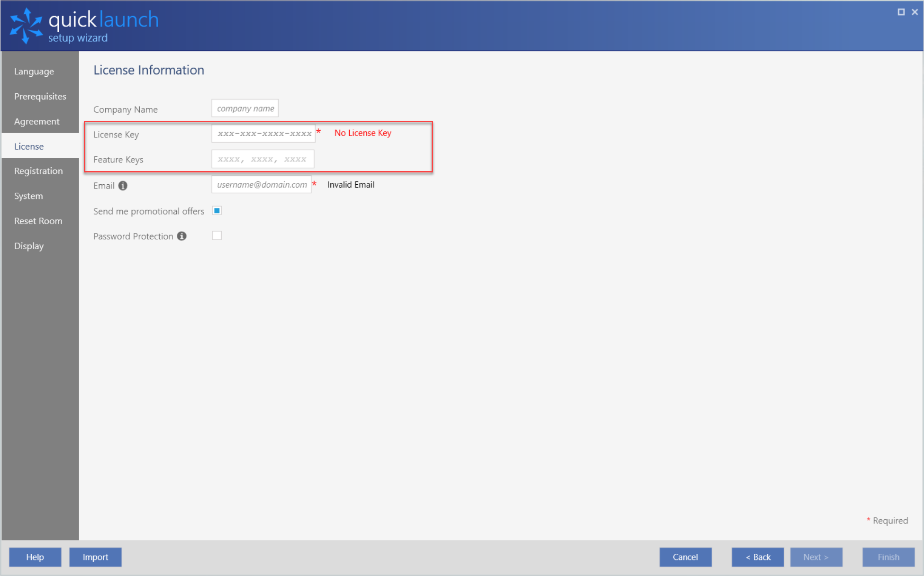Click the License Key input field
Screen dimensions: 924x576
[x=263, y=133]
